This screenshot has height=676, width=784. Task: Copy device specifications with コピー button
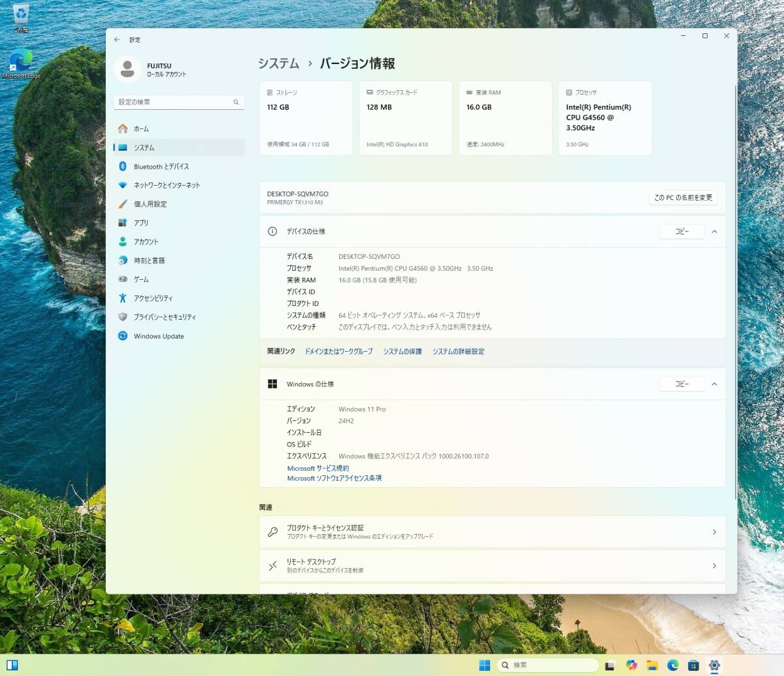(x=682, y=231)
